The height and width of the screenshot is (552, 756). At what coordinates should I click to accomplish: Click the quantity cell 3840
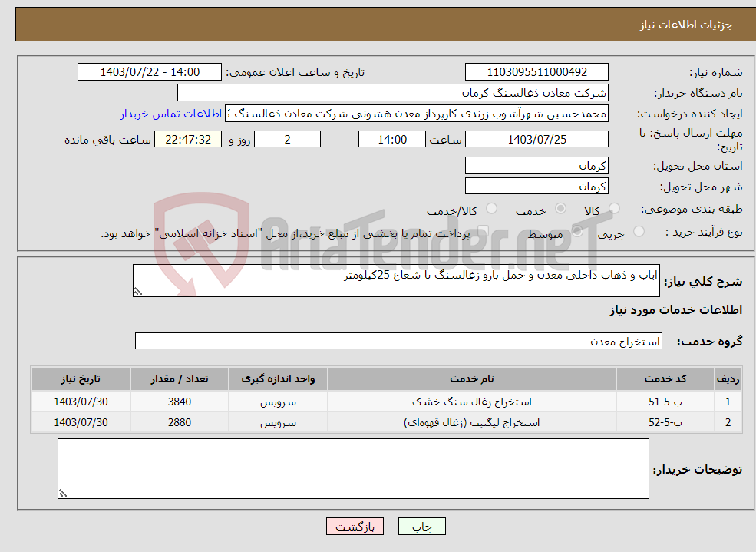click(180, 402)
